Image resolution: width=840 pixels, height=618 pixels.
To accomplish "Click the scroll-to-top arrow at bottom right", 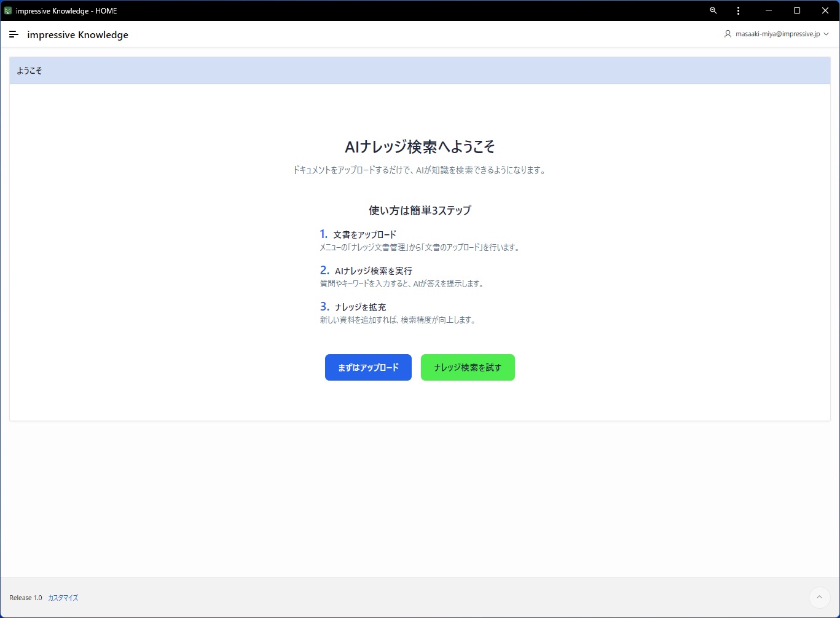I will click(x=820, y=597).
